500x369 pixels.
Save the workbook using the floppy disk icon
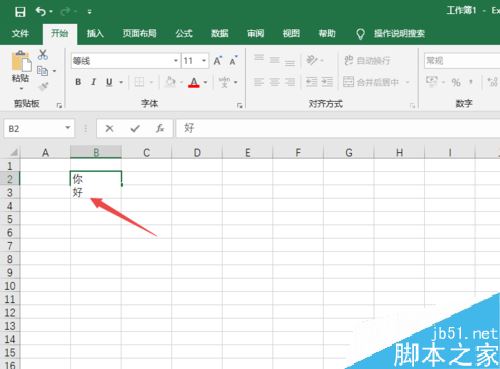point(20,12)
